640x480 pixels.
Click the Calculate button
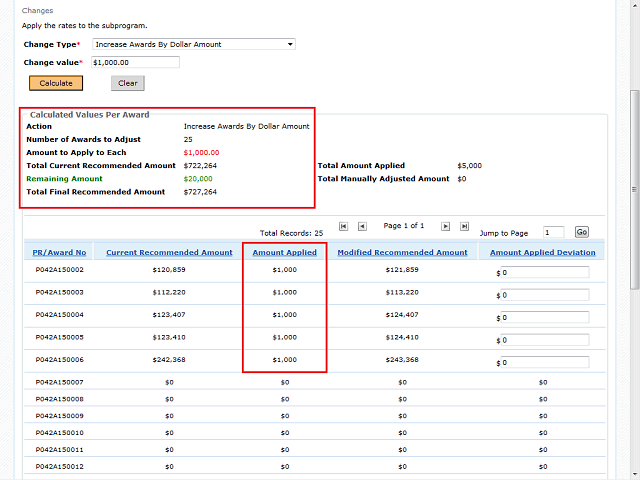click(x=56, y=83)
